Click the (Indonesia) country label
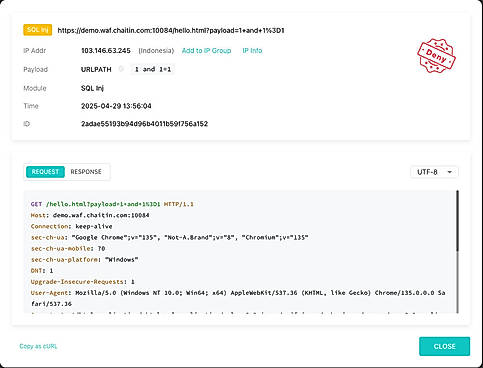 pos(156,51)
